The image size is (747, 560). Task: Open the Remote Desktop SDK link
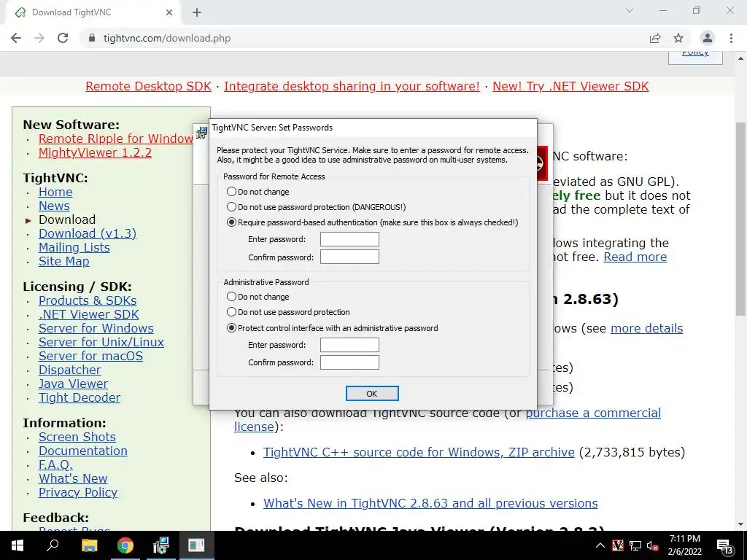pos(148,86)
